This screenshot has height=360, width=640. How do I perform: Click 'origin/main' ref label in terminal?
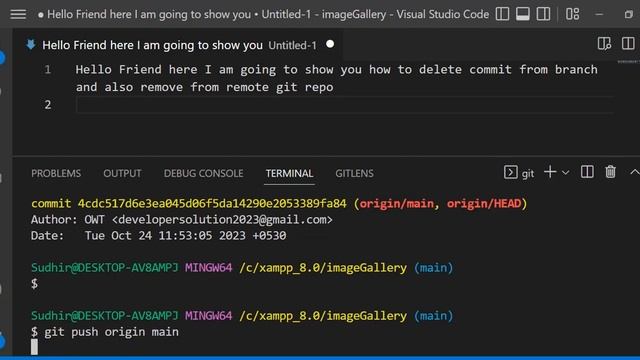pyautogui.click(x=396, y=203)
